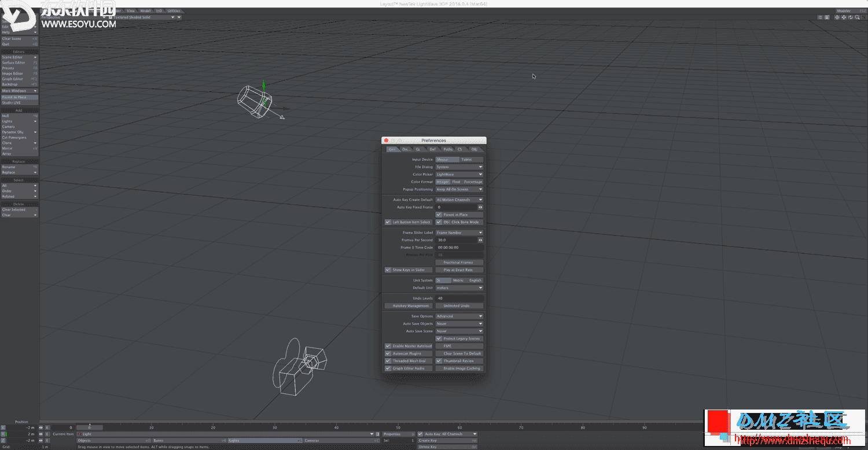Switch to the CS tab in Preferences
Screen dimensions: 868x450
click(x=461, y=149)
